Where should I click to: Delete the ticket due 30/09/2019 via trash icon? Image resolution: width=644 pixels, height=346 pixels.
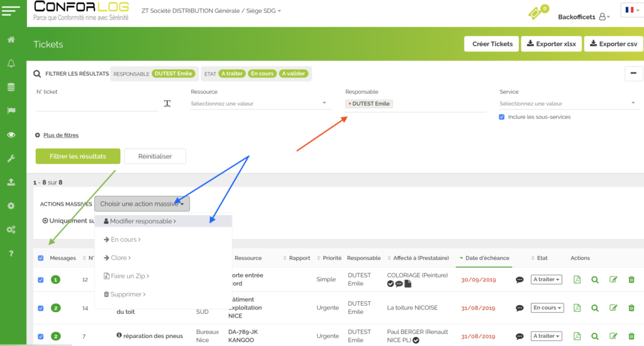click(x=631, y=280)
